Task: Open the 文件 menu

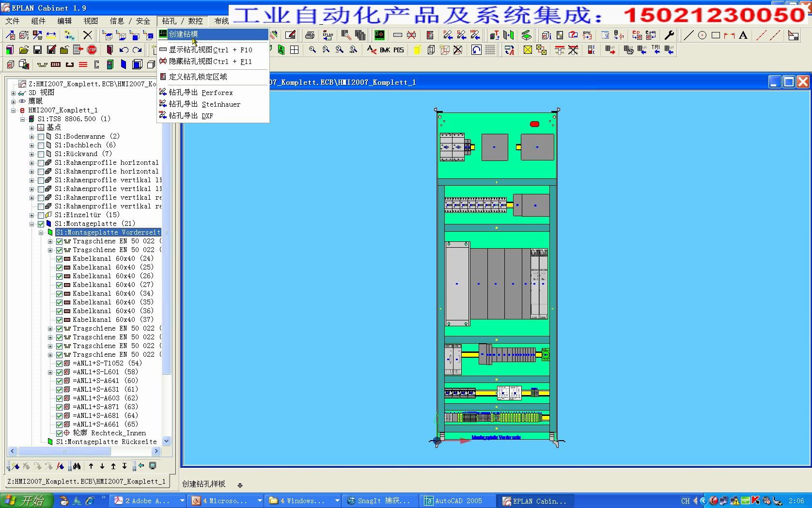Action: [x=12, y=21]
